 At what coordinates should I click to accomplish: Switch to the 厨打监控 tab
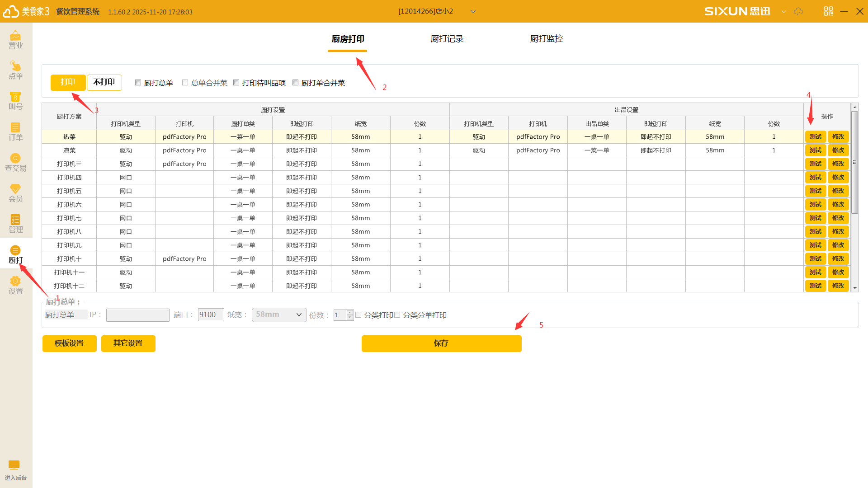[546, 39]
